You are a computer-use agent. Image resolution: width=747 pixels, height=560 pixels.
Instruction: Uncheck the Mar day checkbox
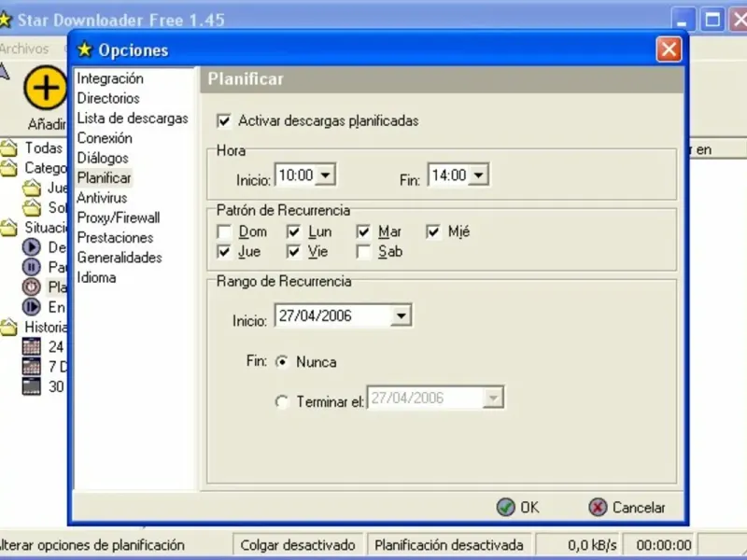tap(363, 231)
